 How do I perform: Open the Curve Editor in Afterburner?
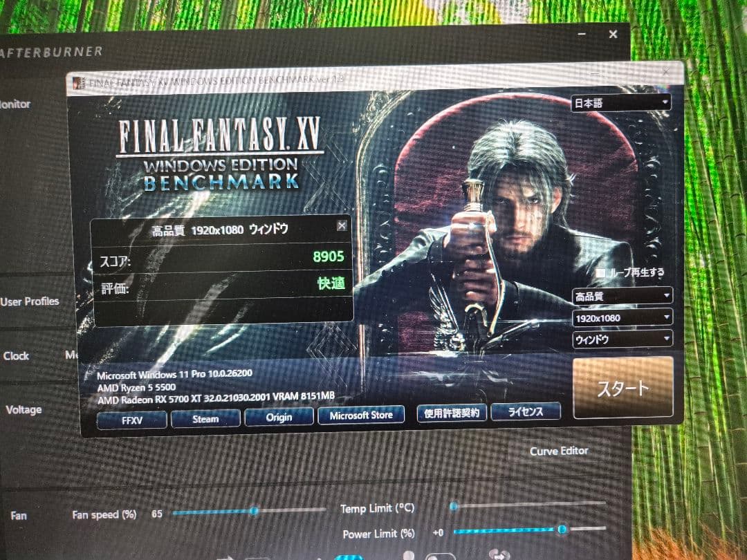click(559, 451)
